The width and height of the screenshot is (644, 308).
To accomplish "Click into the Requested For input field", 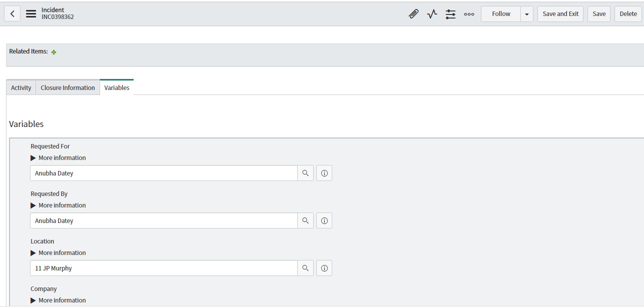I will (x=164, y=173).
